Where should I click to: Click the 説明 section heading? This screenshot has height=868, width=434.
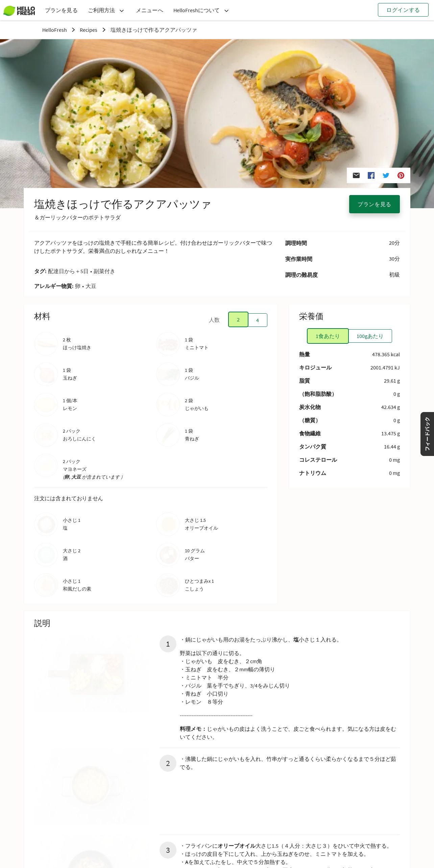coord(42,623)
